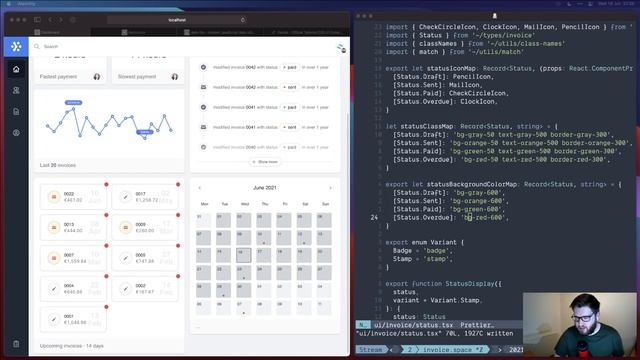The height and width of the screenshot is (360, 640).
Task: Open the Clients sidebar icon
Action: pyautogui.click(x=16, y=91)
